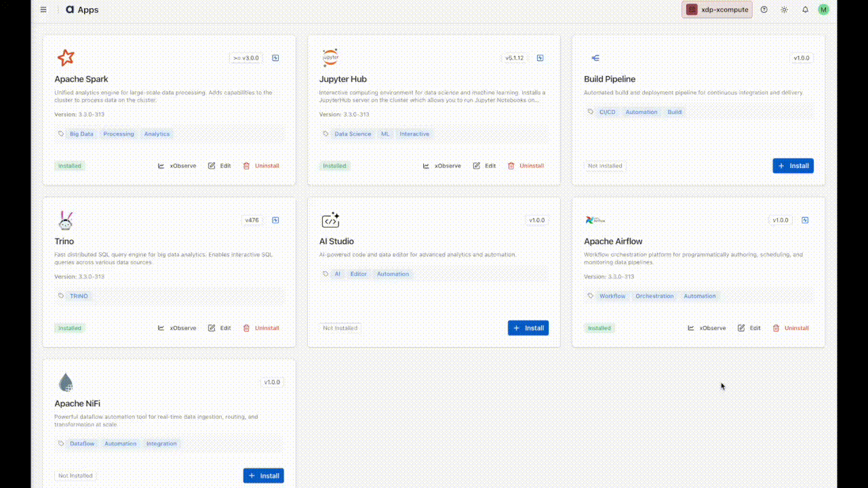Click the activity icon beside Spark's version badge

click(275, 58)
